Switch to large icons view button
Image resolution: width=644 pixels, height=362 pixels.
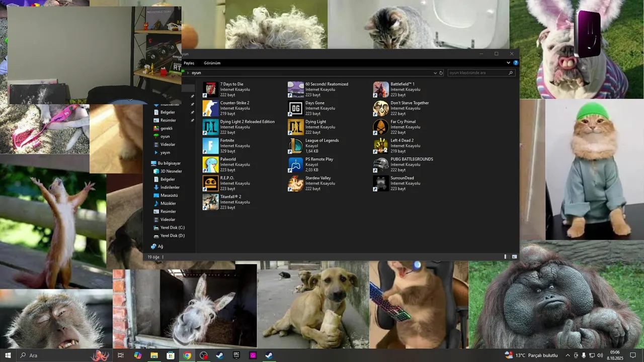514,256
